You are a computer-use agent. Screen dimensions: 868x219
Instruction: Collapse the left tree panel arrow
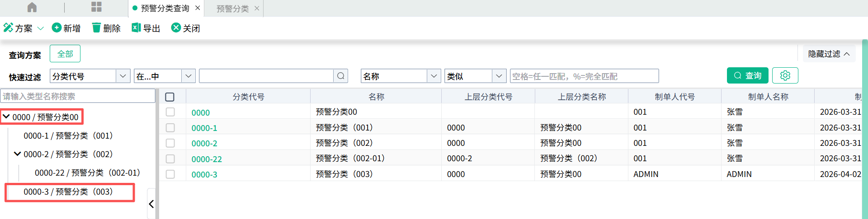coord(151,204)
